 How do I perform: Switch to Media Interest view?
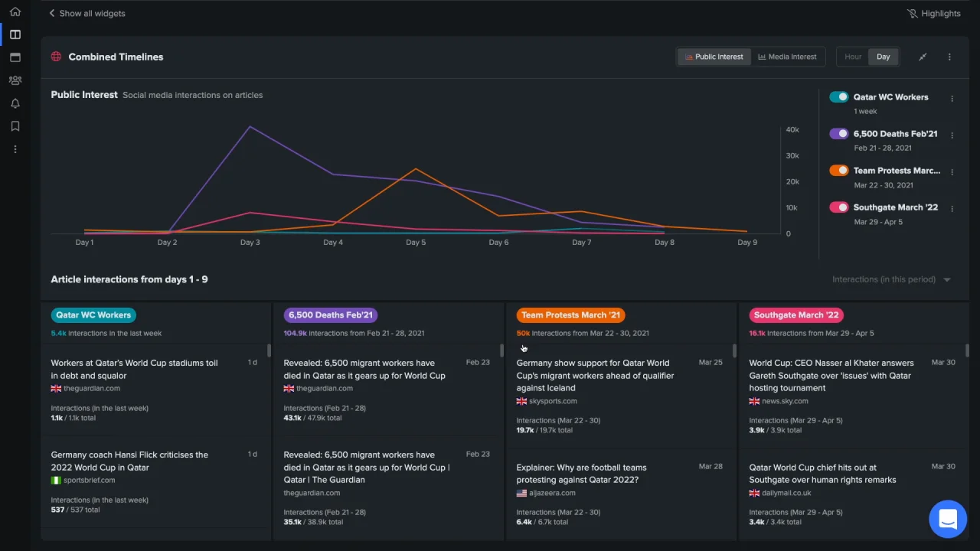coord(788,57)
